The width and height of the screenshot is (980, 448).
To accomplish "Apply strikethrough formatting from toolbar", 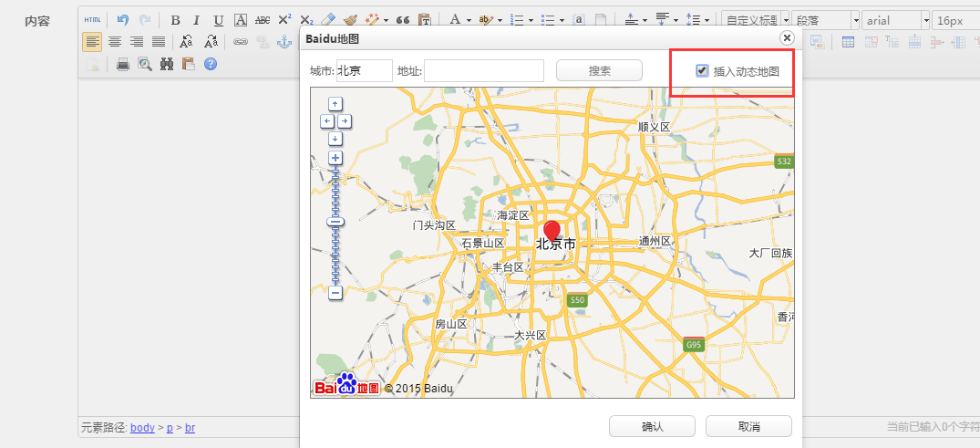I will [x=262, y=19].
